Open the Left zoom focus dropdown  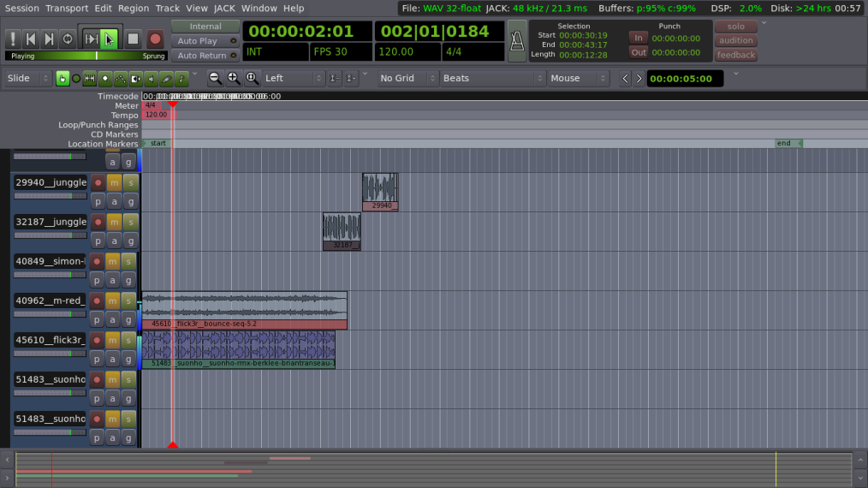(293, 79)
